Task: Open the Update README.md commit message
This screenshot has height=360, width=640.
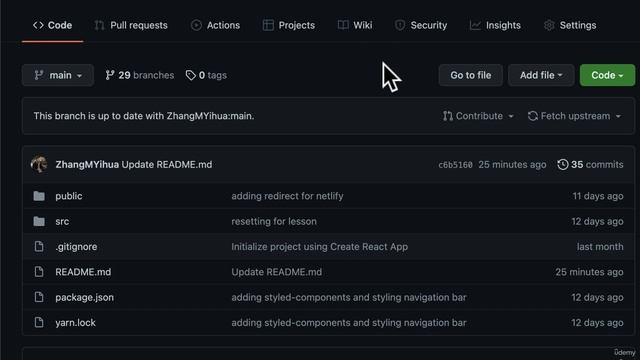Action: pyautogui.click(x=167, y=164)
